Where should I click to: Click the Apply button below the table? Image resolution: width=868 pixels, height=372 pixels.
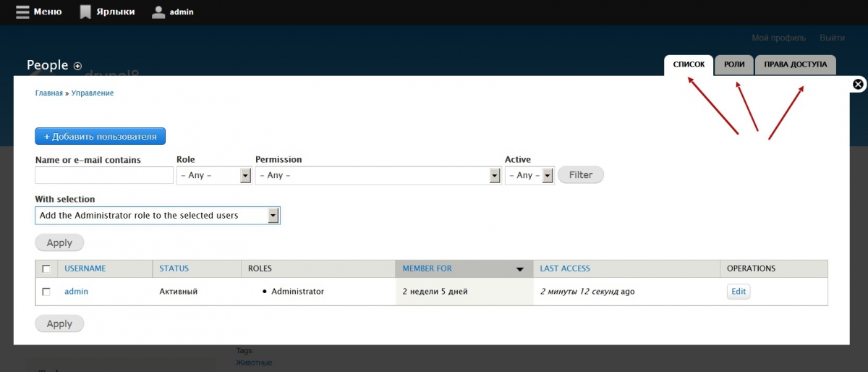coord(59,324)
